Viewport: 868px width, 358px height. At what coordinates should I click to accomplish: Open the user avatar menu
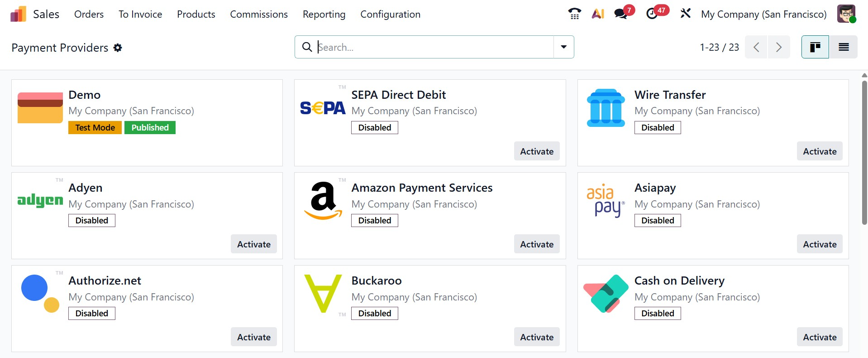846,14
